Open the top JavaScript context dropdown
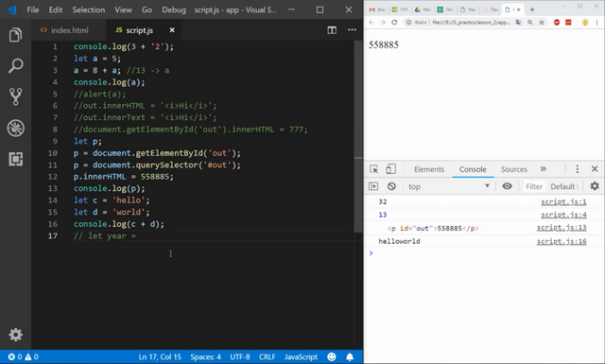 [x=449, y=186]
